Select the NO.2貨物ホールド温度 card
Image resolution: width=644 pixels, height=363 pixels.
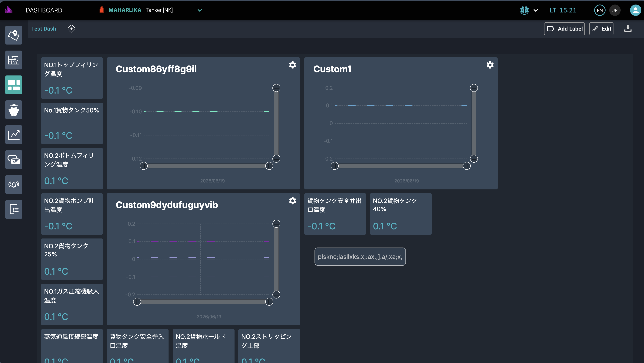203,346
